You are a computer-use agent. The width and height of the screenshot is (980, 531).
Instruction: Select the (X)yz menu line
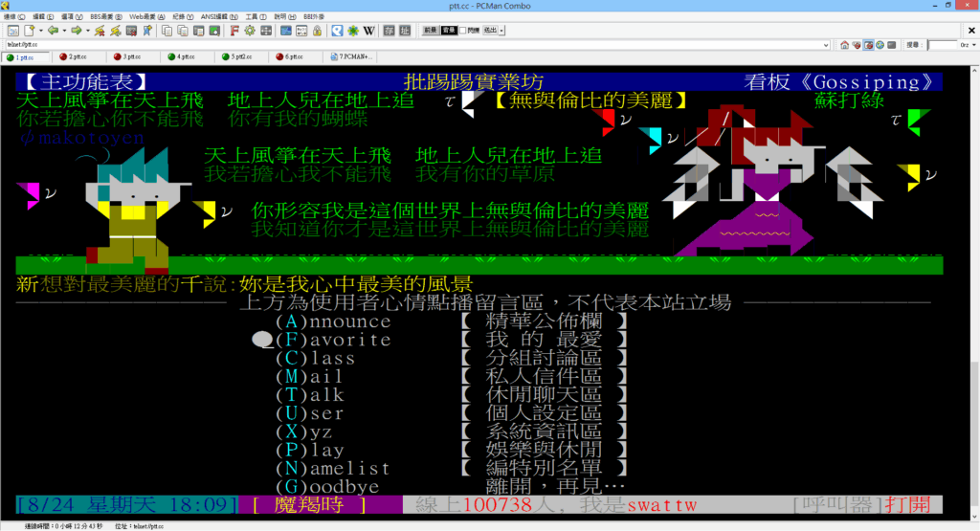pos(452,431)
